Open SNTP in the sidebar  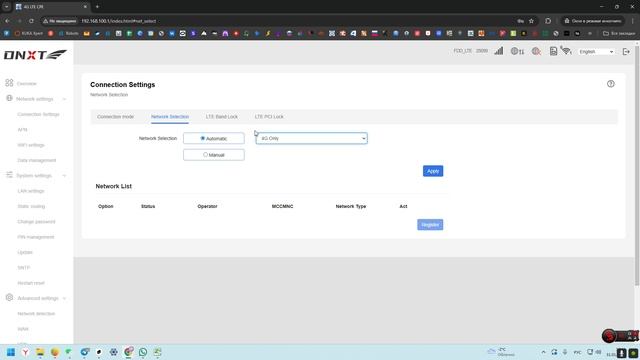pos(24,268)
